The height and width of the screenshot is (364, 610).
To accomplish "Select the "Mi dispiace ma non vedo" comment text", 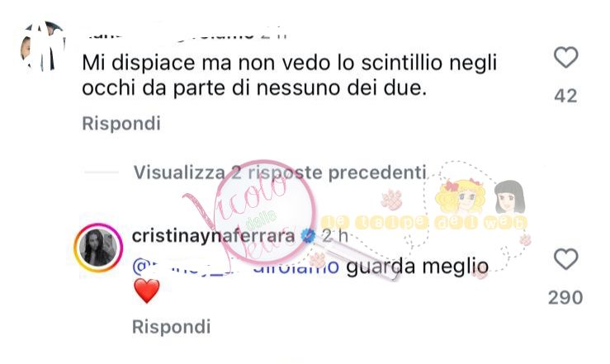I will point(290,75).
